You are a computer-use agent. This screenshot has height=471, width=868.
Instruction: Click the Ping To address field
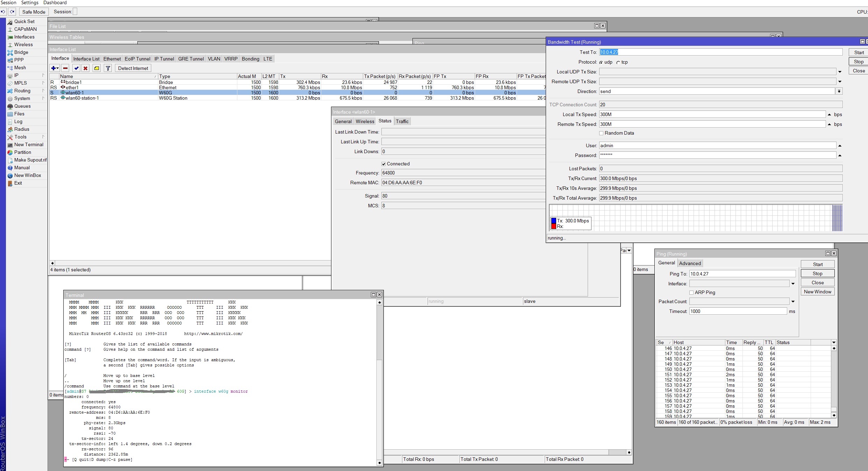tap(743, 274)
